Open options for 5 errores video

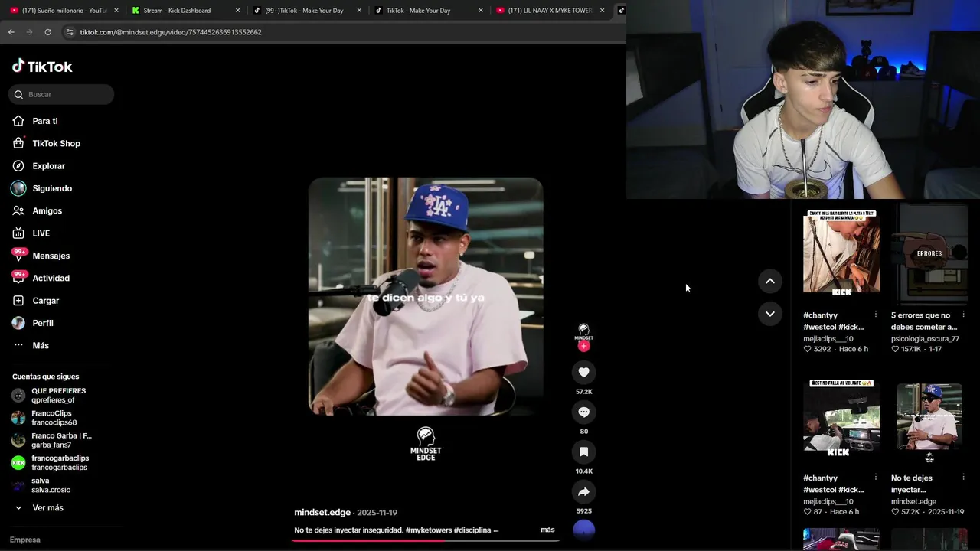pos(963,315)
